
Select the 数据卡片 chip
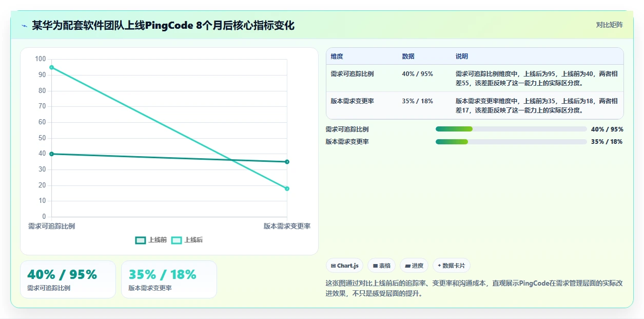pos(452,266)
